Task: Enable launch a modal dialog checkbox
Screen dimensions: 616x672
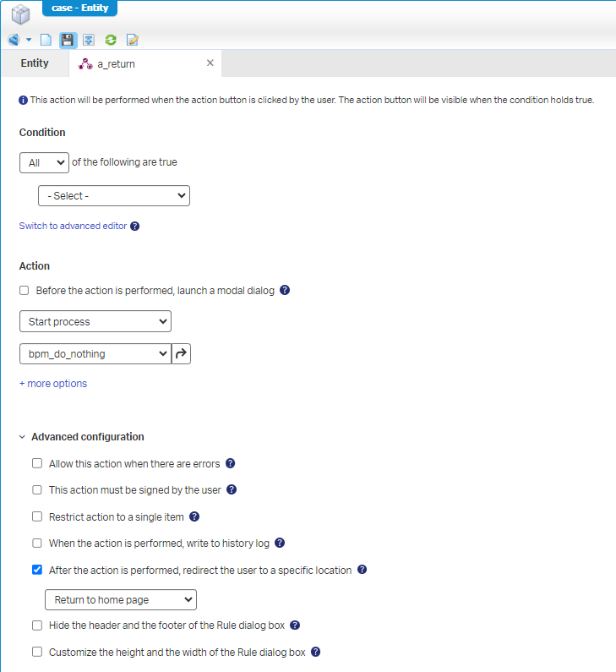Action: (x=24, y=291)
